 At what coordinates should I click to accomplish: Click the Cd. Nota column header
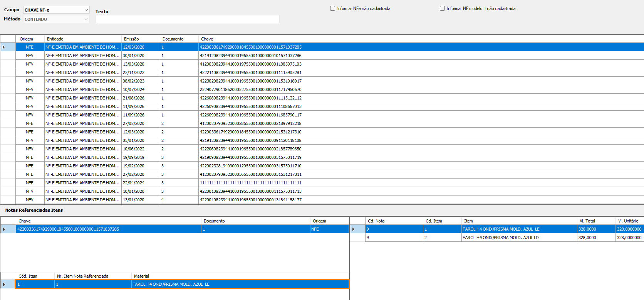394,221
